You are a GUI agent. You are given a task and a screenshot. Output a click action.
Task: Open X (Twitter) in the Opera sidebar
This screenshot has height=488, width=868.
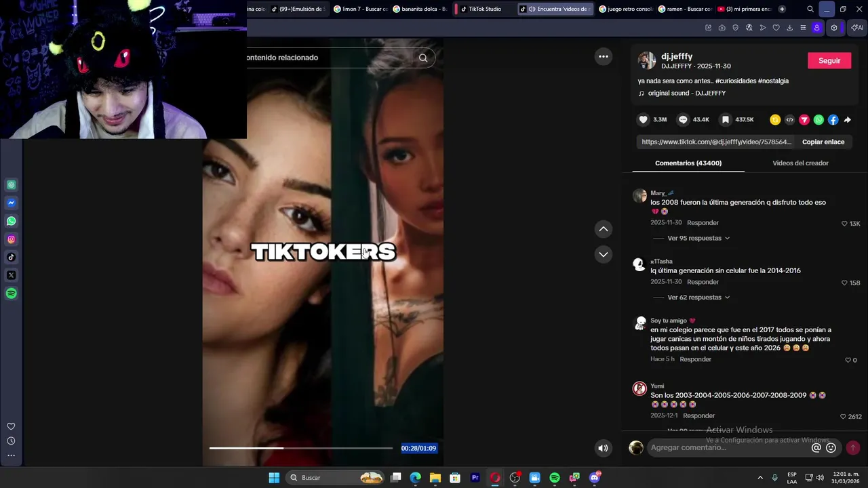(12, 275)
